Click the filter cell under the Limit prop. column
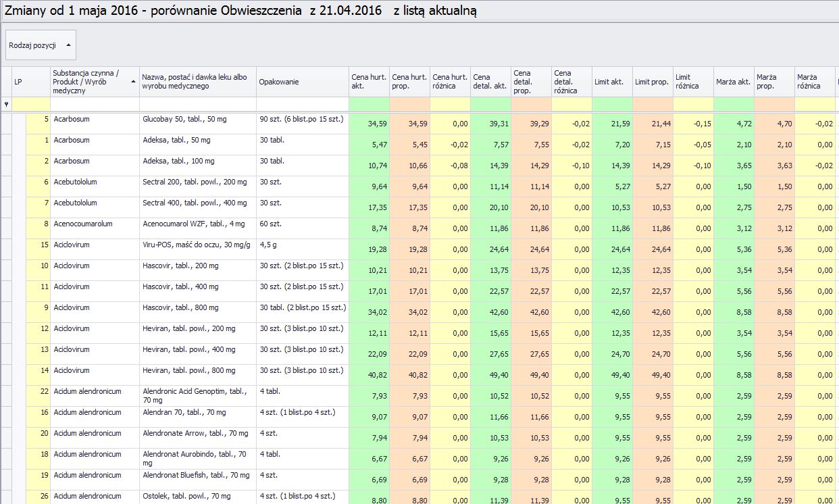This screenshot has width=839, height=504. (x=653, y=105)
